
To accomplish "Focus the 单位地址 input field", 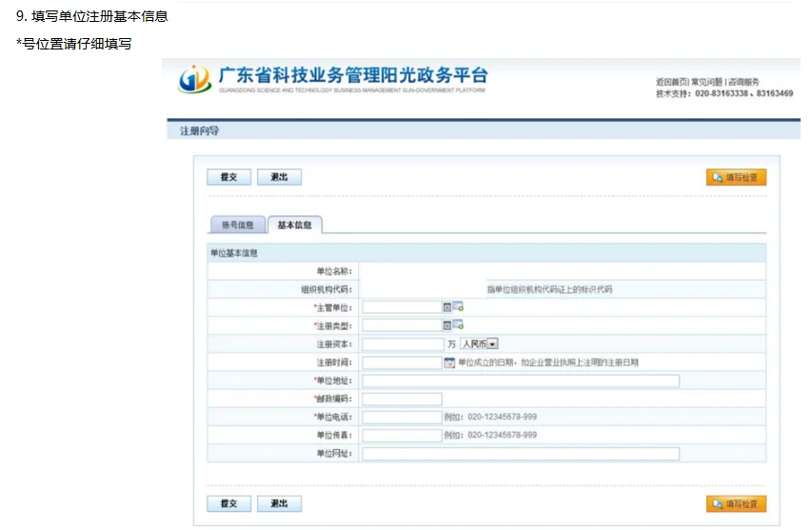I will tap(521, 381).
